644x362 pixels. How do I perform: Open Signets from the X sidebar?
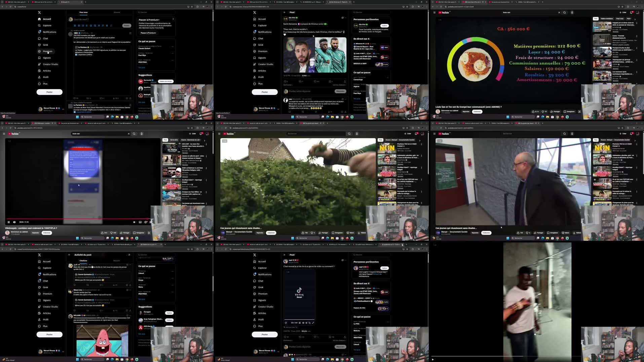47,58
